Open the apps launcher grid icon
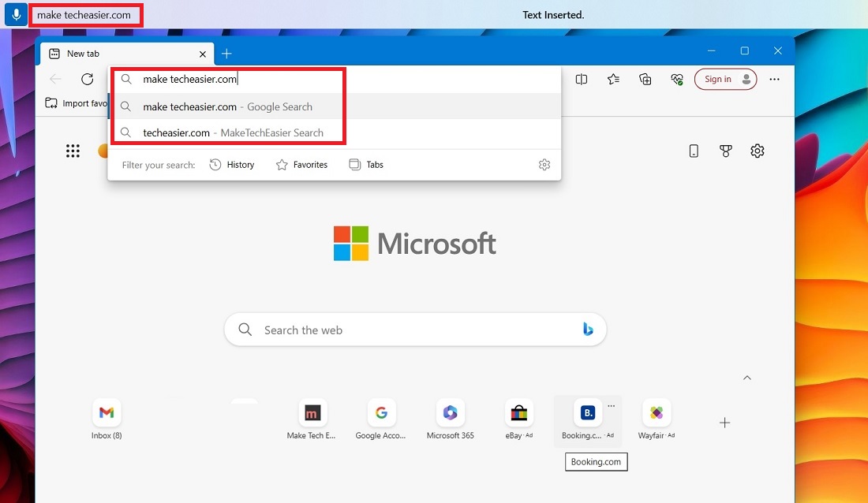This screenshot has width=868, height=503. click(x=73, y=151)
